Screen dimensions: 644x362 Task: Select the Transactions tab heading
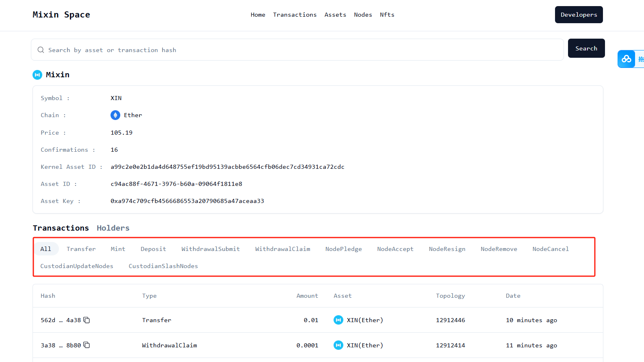point(61,228)
